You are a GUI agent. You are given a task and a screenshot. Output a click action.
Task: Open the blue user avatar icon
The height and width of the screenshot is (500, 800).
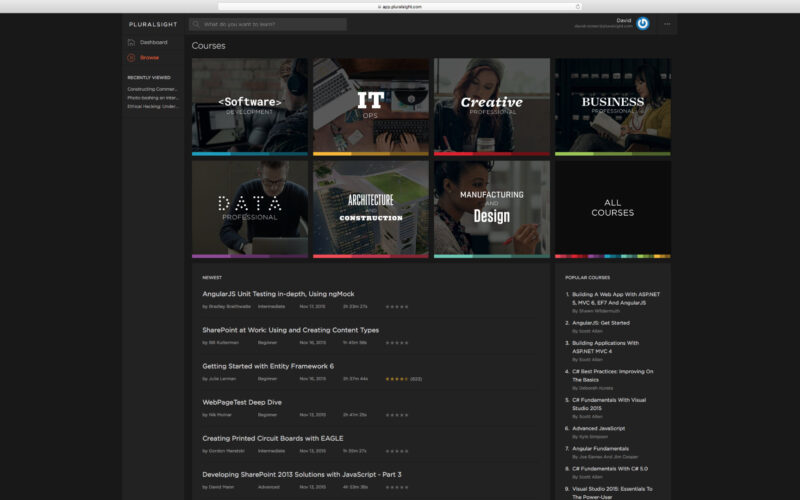coord(642,23)
